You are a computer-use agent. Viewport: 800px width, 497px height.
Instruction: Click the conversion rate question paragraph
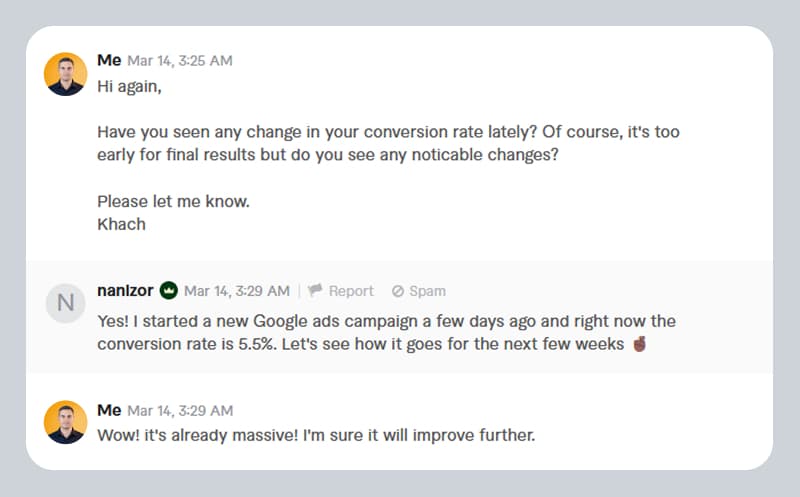coord(388,143)
